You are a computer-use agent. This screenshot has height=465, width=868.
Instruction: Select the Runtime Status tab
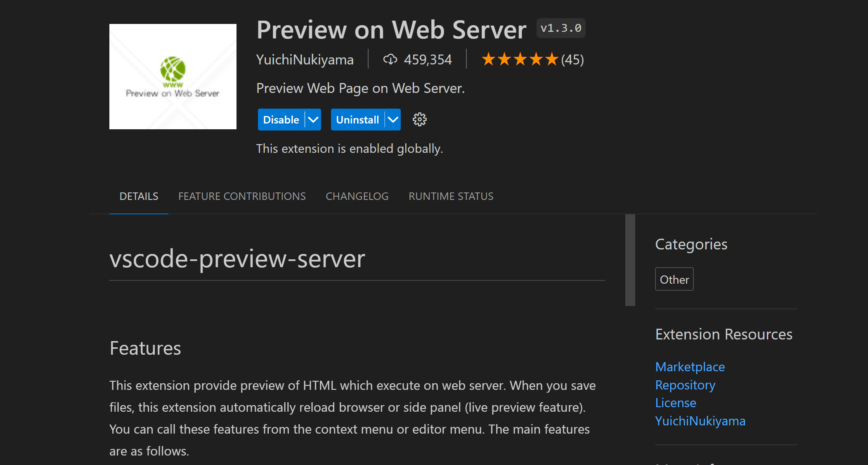point(451,196)
